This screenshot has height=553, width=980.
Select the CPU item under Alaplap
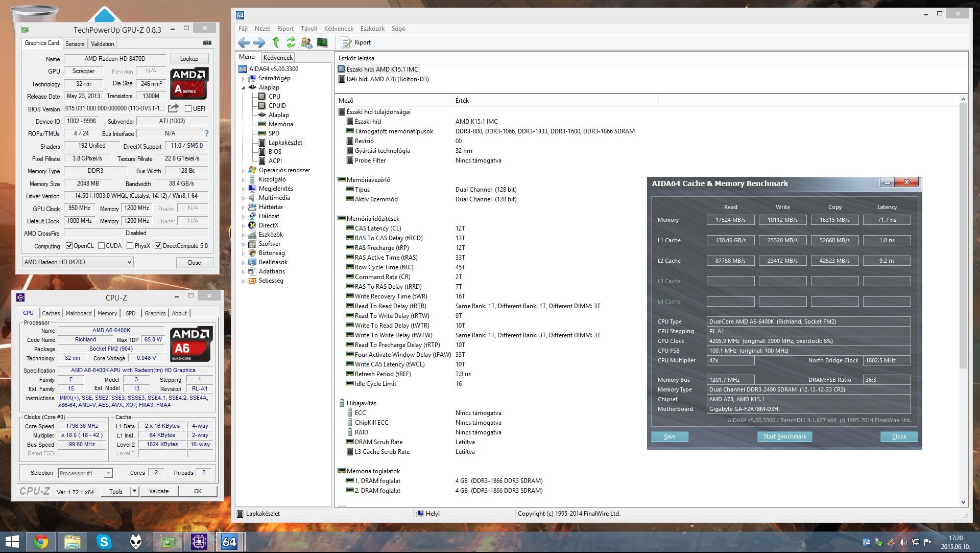[274, 96]
